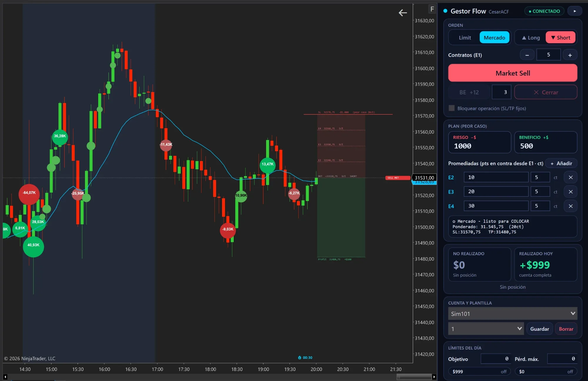588x381 pixels.
Task: Click the back arrow icon on chart
Action: [x=403, y=13]
